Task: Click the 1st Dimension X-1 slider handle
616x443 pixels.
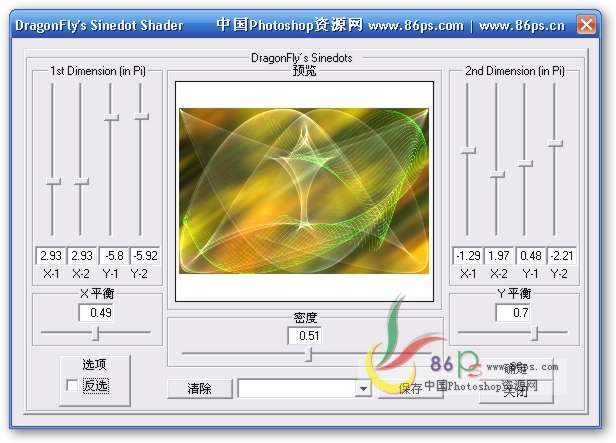Action: (53, 181)
